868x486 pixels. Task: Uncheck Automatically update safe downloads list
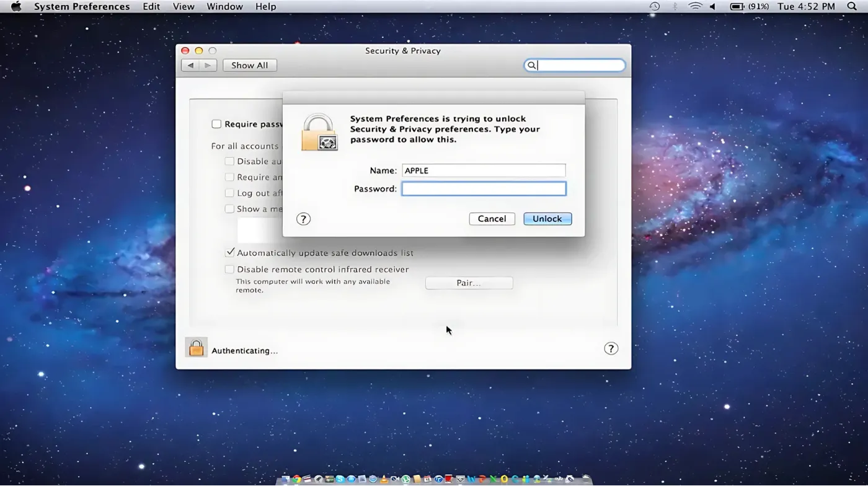point(230,253)
